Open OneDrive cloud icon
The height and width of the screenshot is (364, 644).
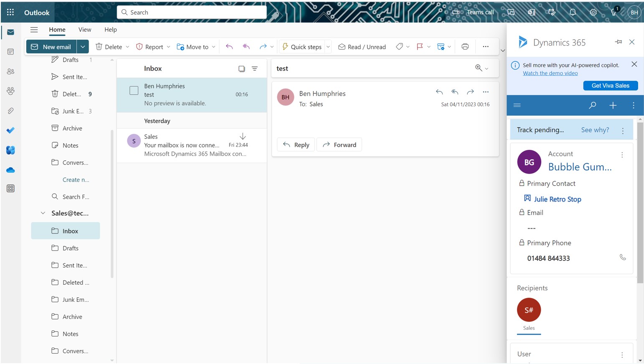point(10,170)
